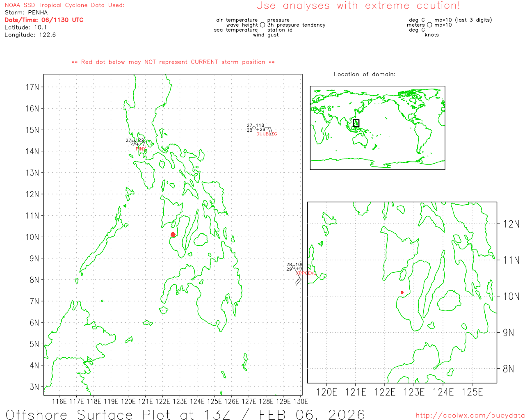Click the large 125E label under inset map
This screenshot has width=525, height=420.
472,392
